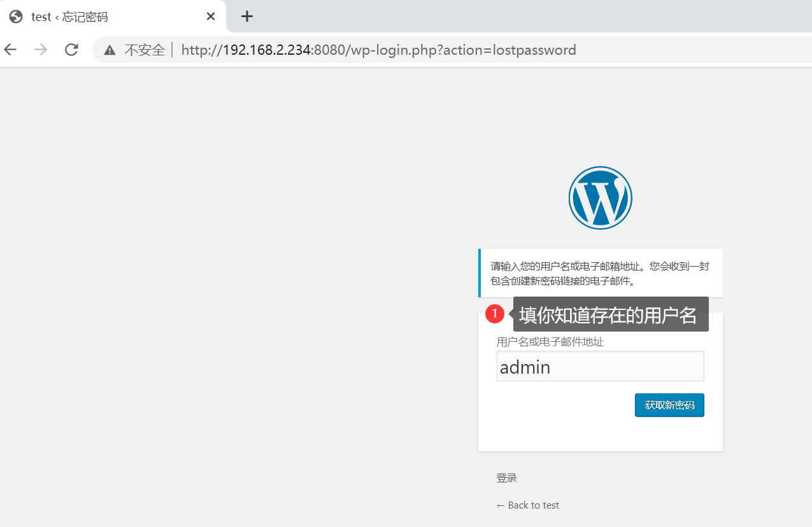Click the '填你知道存在的用户名' tooltip label
Image resolution: width=812 pixels, height=527 pixels.
click(611, 314)
